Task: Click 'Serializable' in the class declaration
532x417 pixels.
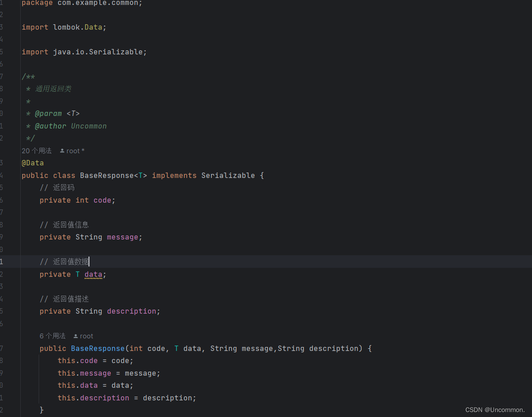Action: pos(228,175)
